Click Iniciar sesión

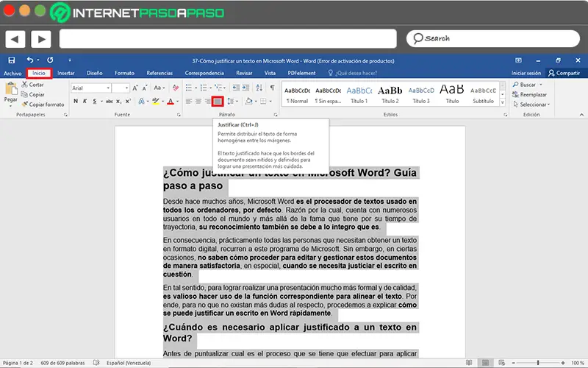526,73
